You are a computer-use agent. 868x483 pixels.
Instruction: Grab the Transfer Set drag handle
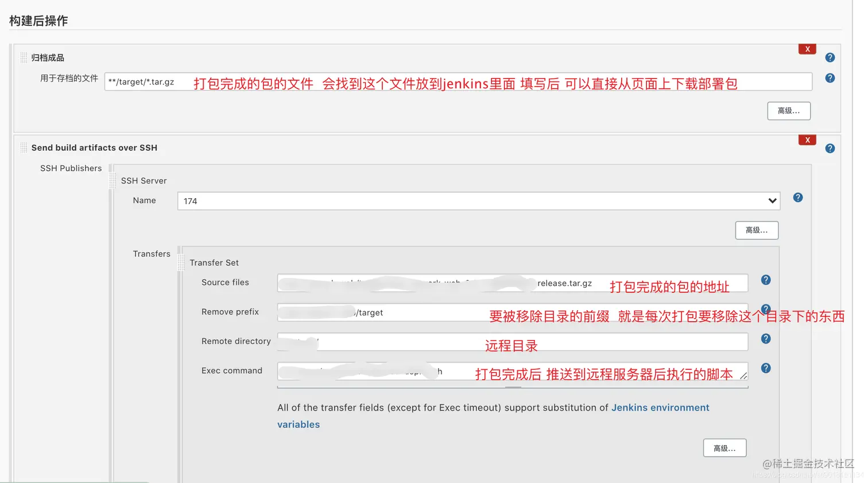click(x=181, y=262)
